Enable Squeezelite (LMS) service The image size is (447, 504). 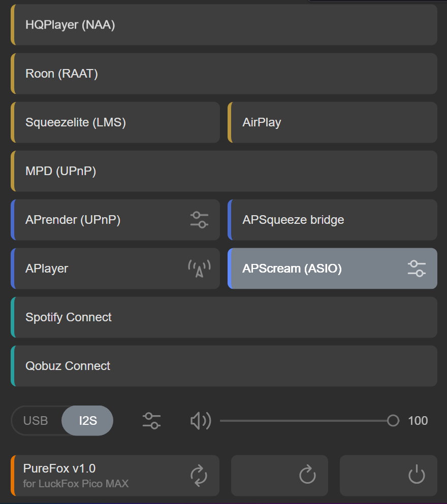tap(115, 122)
